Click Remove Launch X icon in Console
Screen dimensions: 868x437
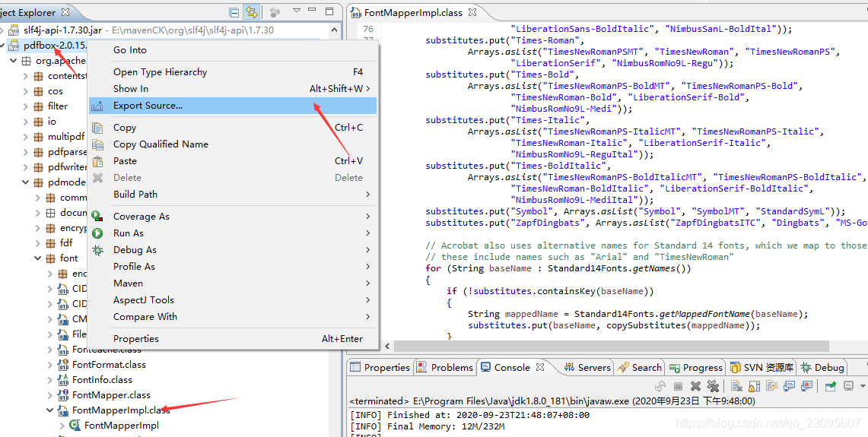tap(696, 385)
